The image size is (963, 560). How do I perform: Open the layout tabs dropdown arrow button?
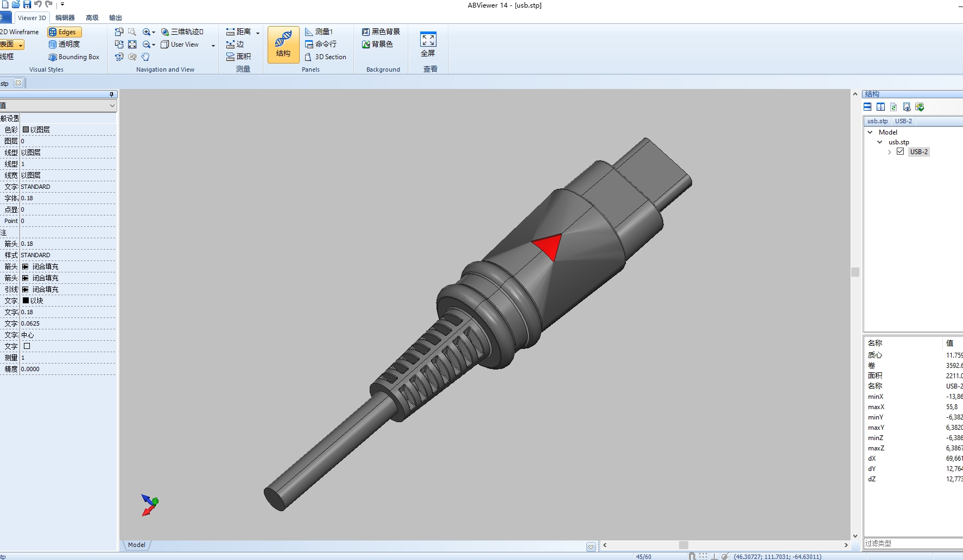[591, 546]
